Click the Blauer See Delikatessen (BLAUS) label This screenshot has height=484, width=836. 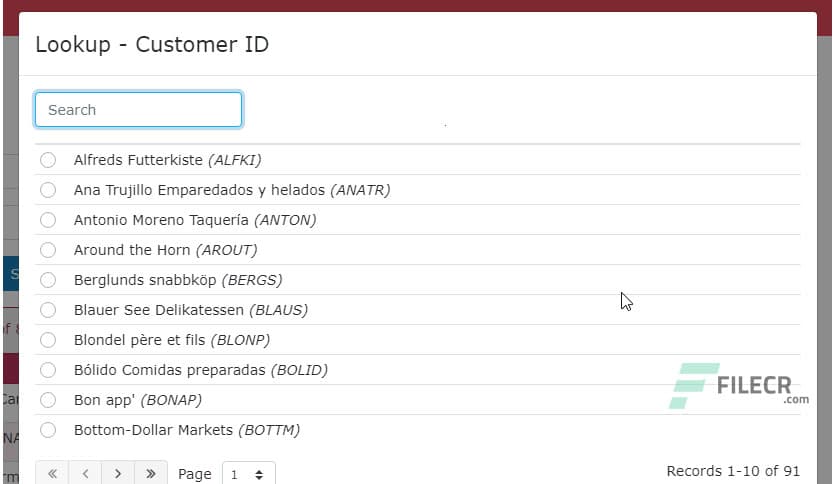point(191,310)
